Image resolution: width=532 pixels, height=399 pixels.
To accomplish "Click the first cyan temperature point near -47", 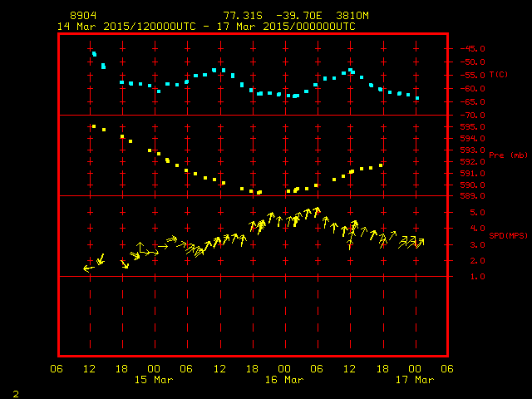I will pos(94,54).
